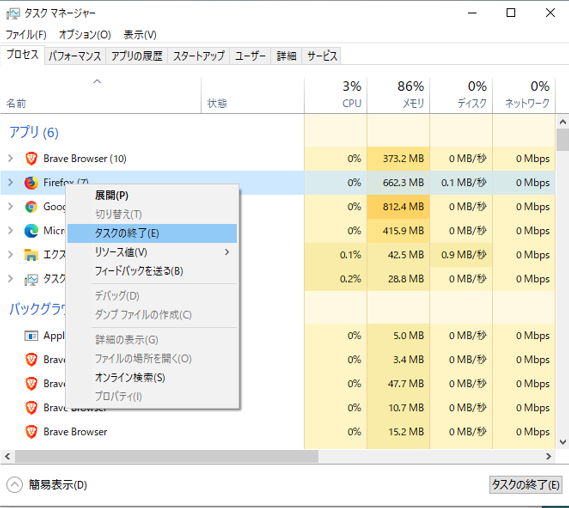Click the Task Manager title bar icon

point(13,13)
